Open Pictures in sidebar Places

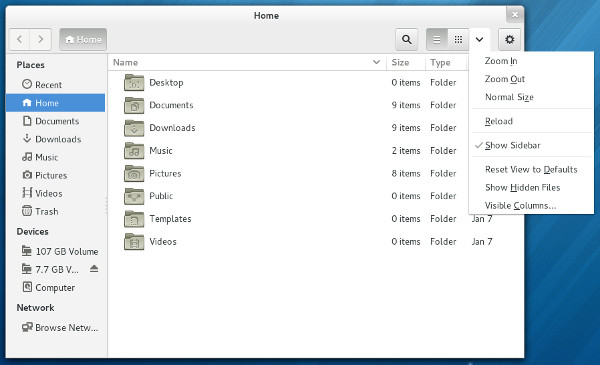point(55,175)
